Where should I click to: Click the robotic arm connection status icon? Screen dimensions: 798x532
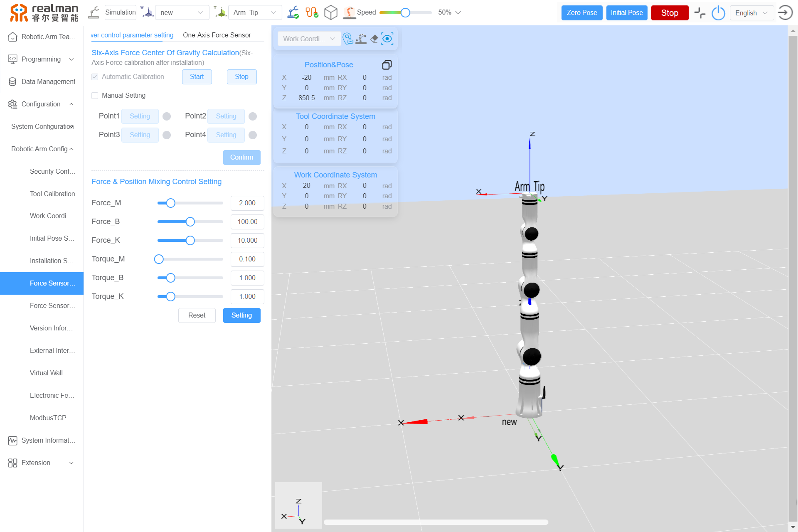click(293, 12)
